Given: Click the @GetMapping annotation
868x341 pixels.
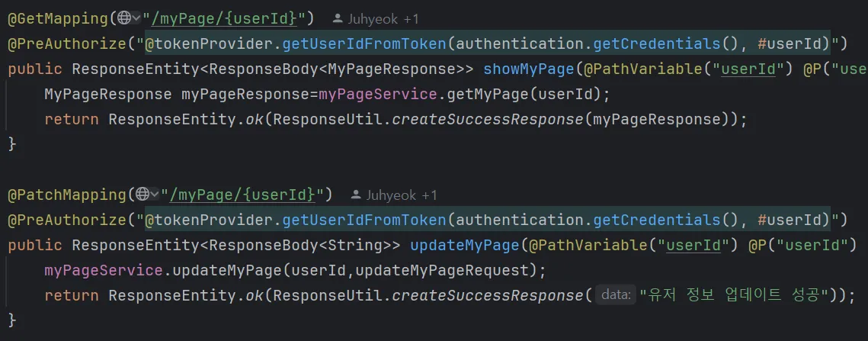Looking at the screenshot, I should [x=58, y=19].
